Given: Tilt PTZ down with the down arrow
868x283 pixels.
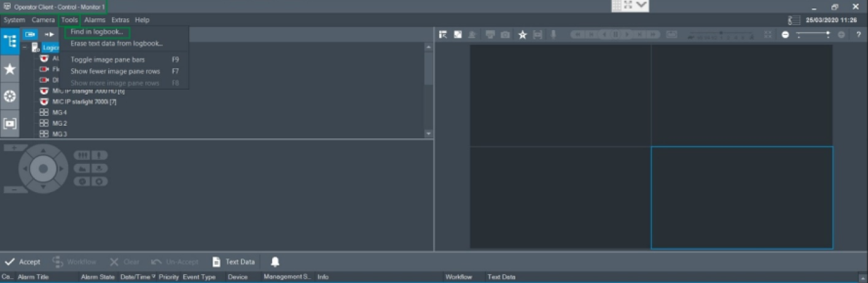Looking at the screenshot, I should tap(43, 187).
